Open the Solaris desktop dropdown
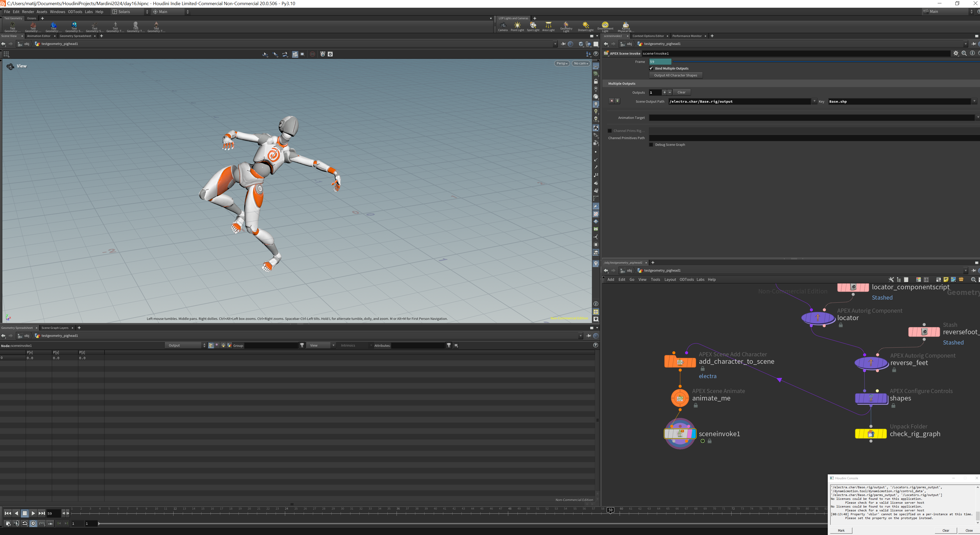Viewport: 980px width, 535px height. point(130,12)
